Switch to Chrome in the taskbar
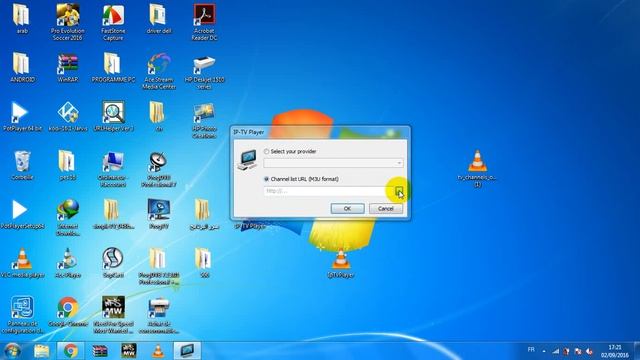The width and height of the screenshot is (640, 360). pos(70,351)
